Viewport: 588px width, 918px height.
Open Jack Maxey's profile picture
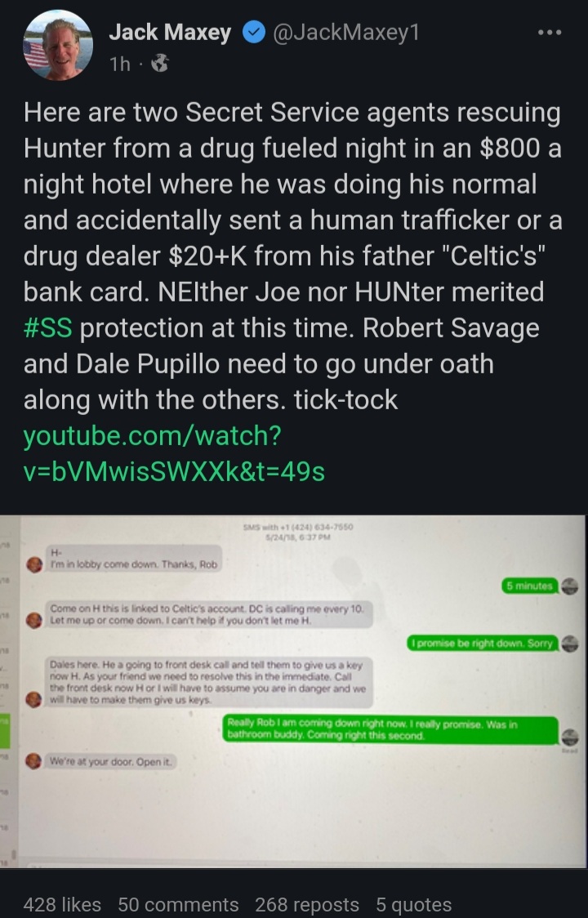tap(58, 46)
